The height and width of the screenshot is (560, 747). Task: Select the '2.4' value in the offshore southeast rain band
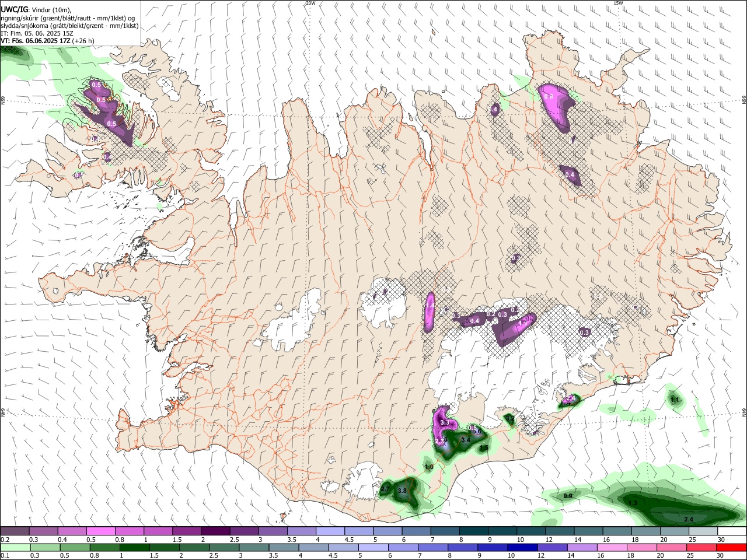pos(689,519)
